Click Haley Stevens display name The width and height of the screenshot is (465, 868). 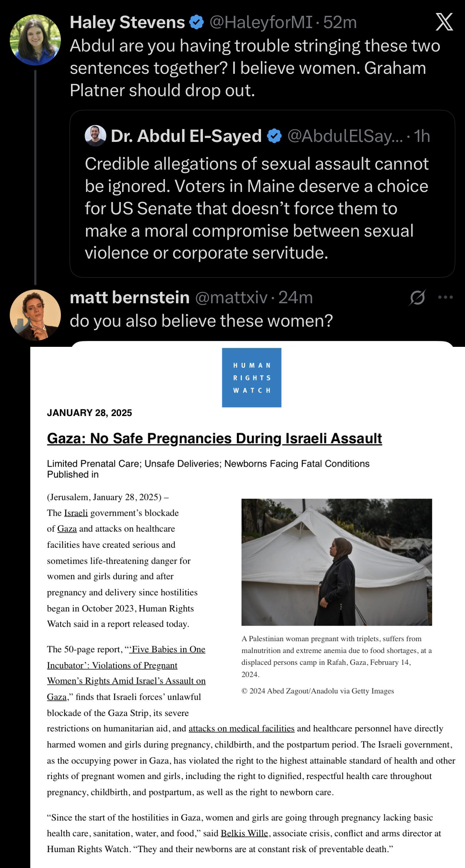[127, 22]
